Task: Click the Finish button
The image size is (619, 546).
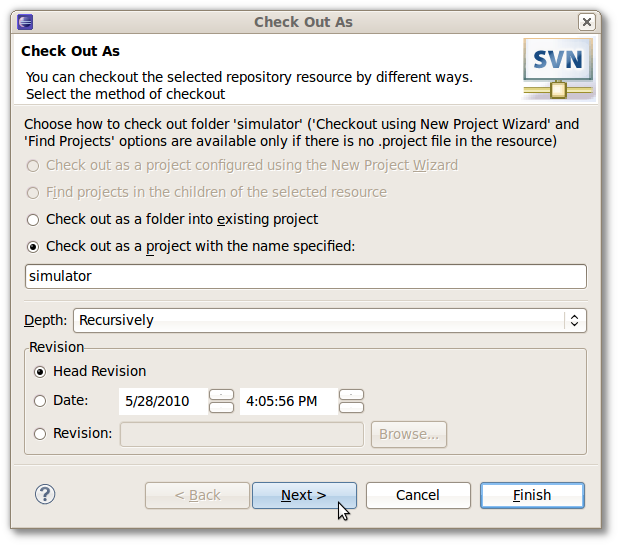Action: click(532, 495)
